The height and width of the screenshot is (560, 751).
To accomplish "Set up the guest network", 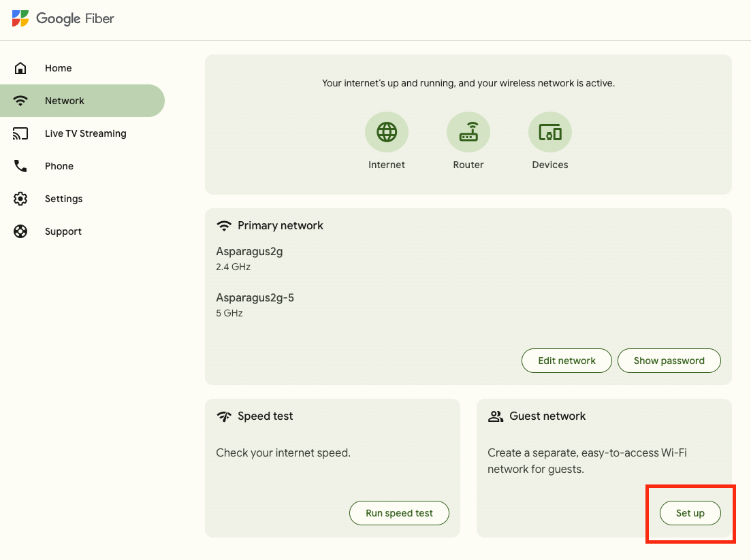I will pyautogui.click(x=690, y=513).
